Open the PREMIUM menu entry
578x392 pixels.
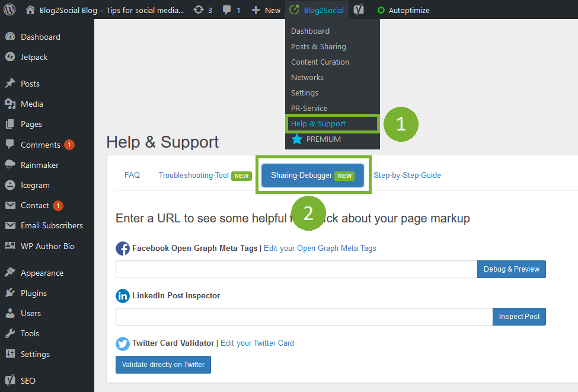(324, 139)
